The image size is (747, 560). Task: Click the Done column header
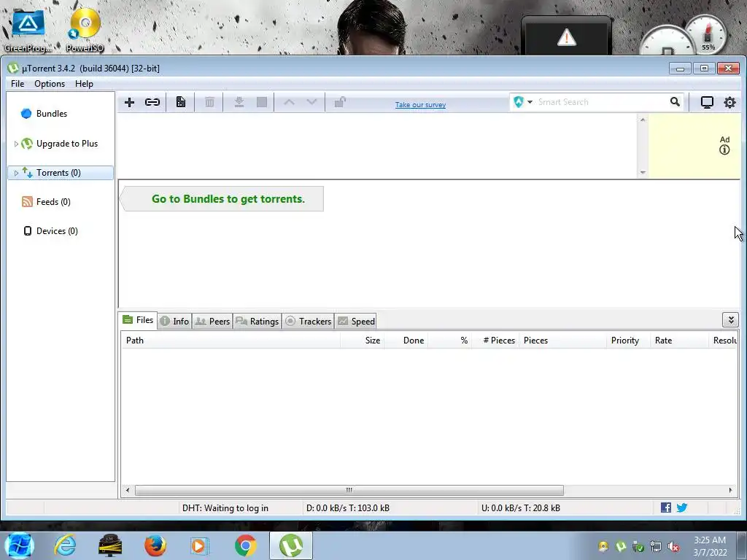406,341
